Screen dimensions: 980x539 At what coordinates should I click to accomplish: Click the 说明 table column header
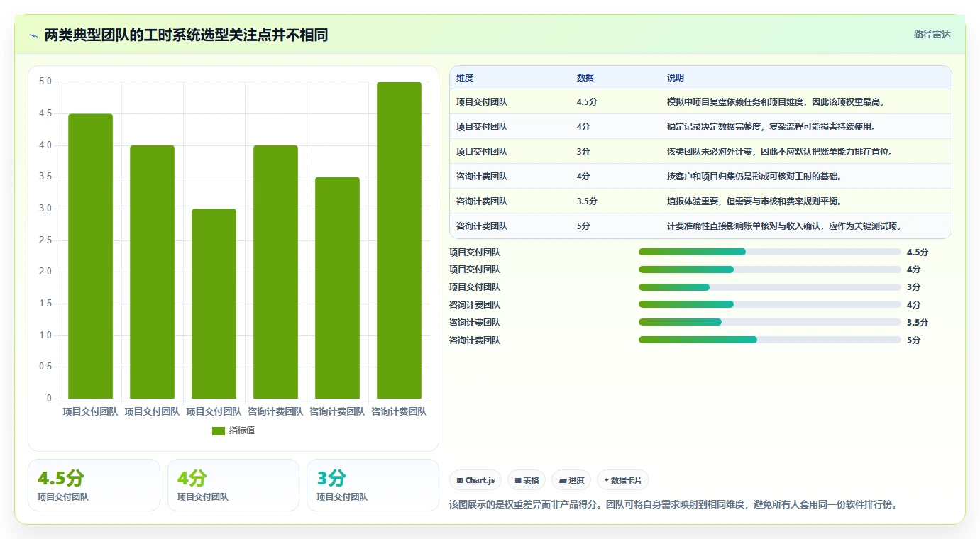click(676, 77)
